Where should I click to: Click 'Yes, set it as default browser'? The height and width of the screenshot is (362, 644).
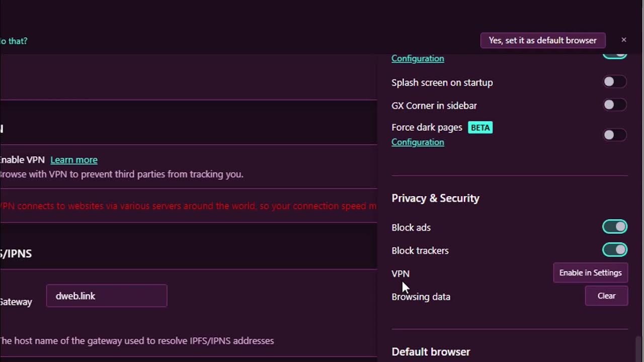click(542, 40)
